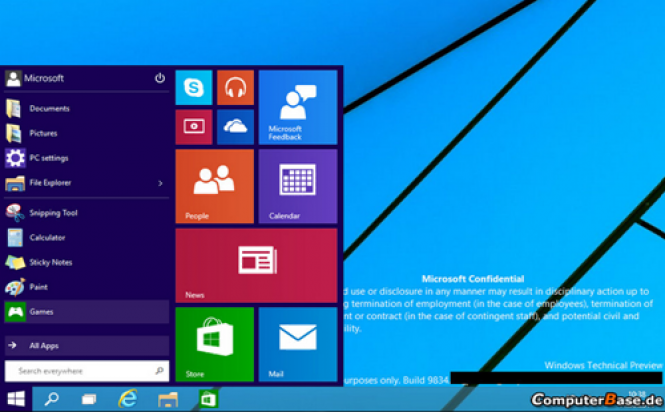Expand the File Explorer jump list arrow
The image size is (665, 412).
click(160, 183)
